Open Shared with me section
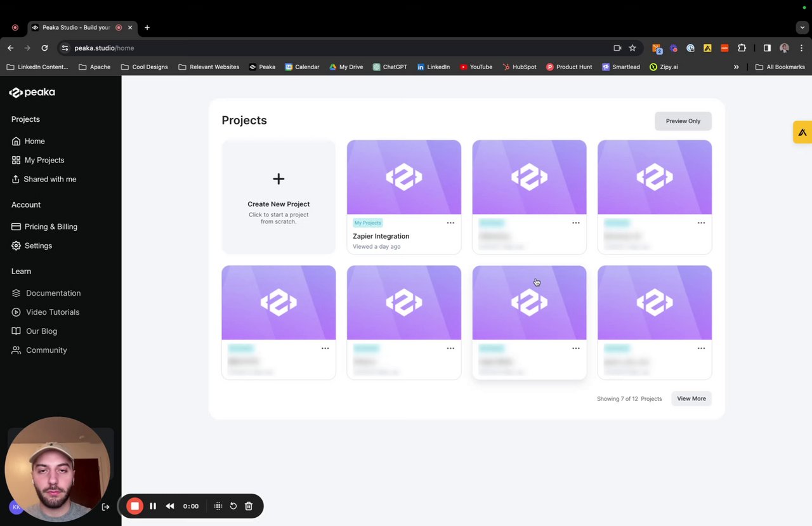Image resolution: width=812 pixels, height=526 pixels. (x=44, y=179)
